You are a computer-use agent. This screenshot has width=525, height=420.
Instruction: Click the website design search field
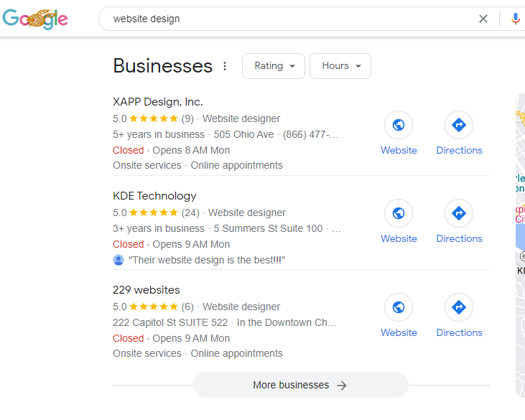click(x=287, y=19)
